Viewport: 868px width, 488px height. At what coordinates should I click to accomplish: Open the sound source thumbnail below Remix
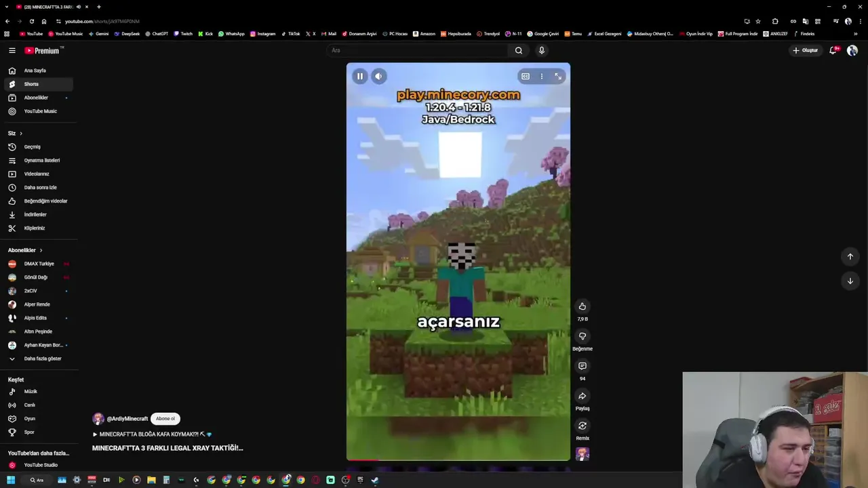point(583,454)
